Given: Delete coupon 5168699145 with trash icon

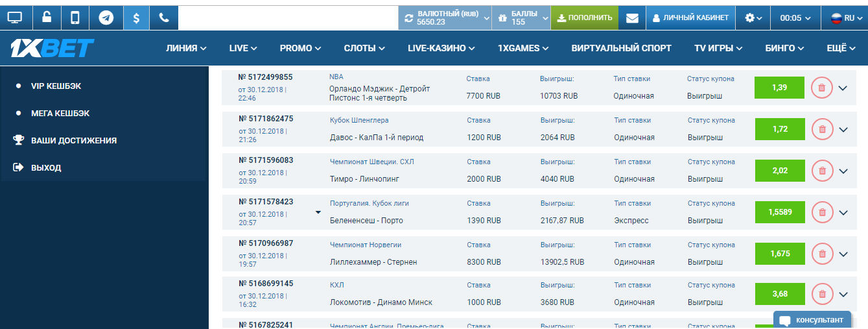Looking at the screenshot, I should (822, 294).
